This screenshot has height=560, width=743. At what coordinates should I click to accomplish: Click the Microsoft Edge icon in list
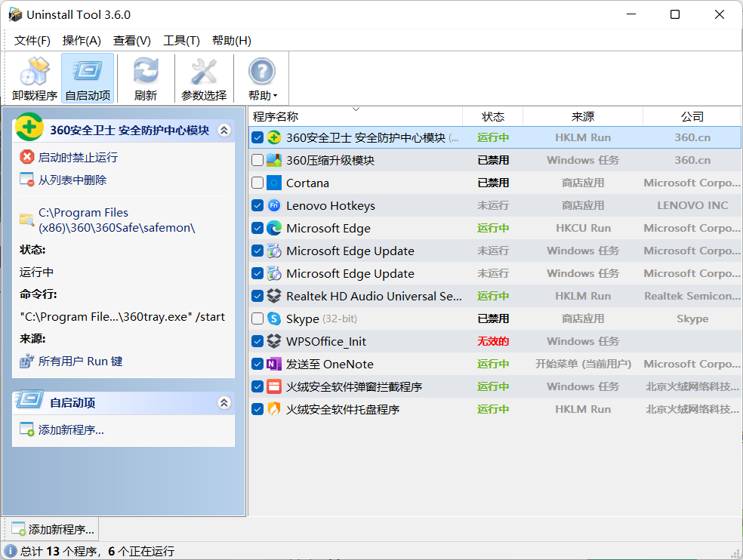(274, 228)
